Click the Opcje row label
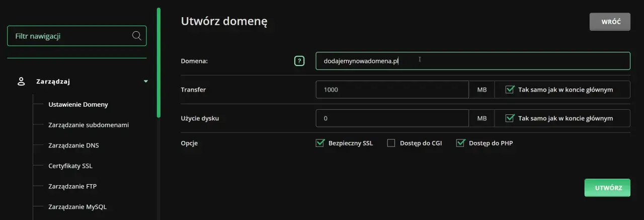644x220 pixels. click(189, 143)
